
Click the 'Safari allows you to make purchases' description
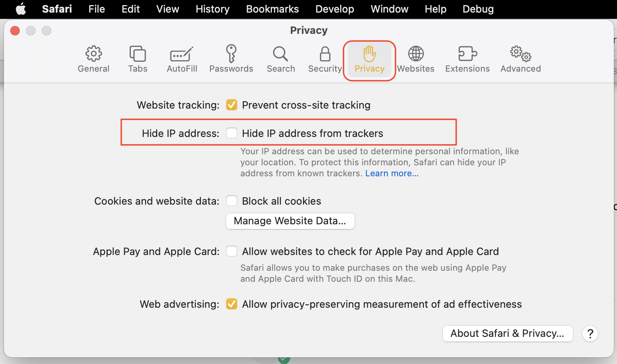373,273
